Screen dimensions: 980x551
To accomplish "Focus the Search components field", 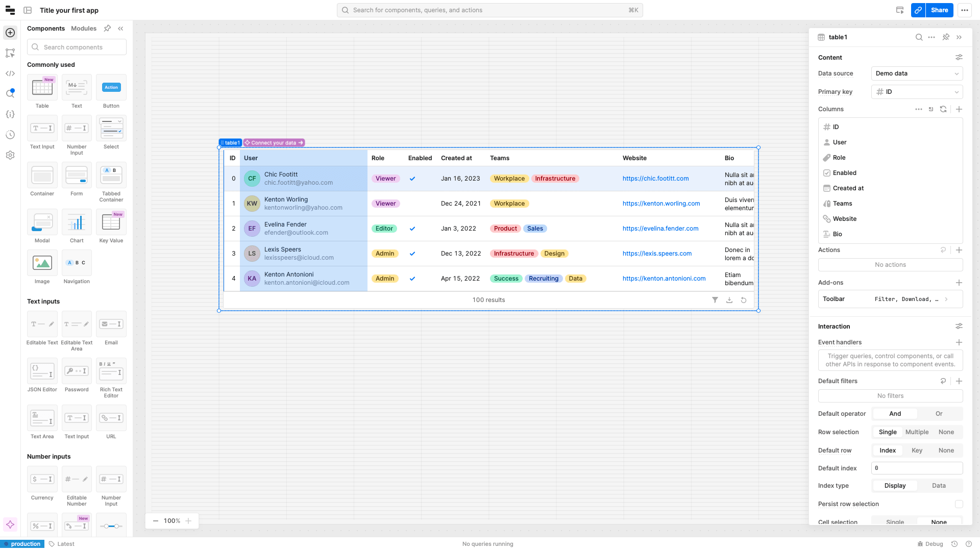I will (77, 47).
